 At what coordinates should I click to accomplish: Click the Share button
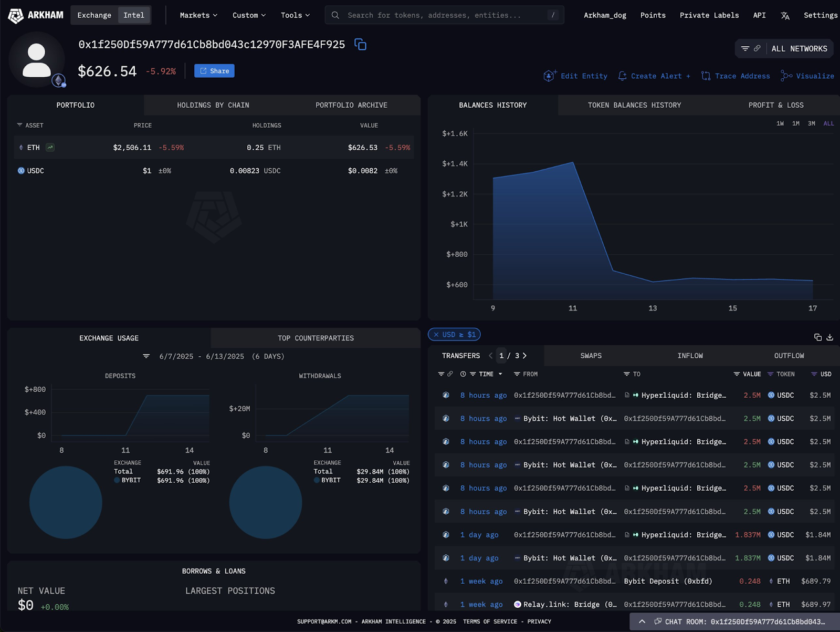[214, 70]
